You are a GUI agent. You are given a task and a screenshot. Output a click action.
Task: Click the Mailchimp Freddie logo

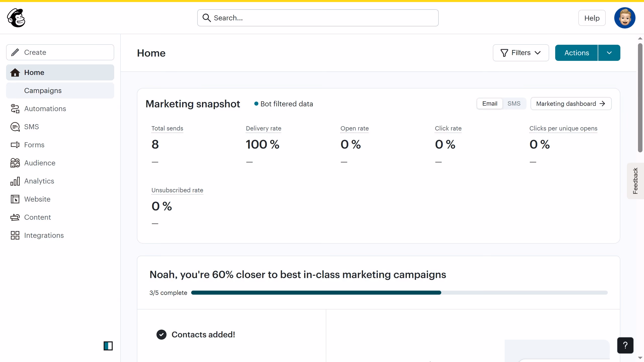tap(16, 18)
